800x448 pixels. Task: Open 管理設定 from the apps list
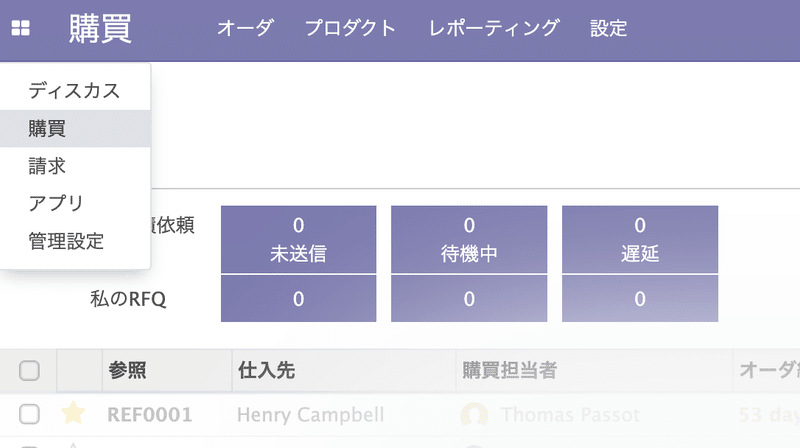(x=75, y=241)
